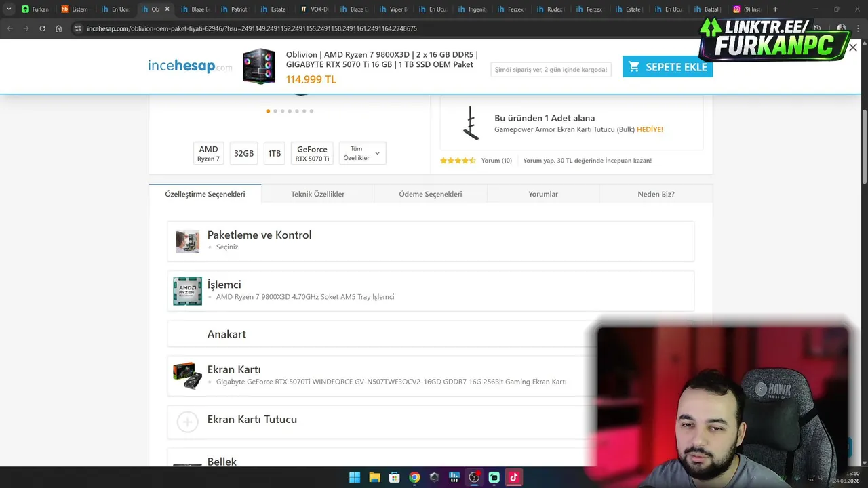Viewport: 868px width, 488px height.
Task: Open File Explorer from the taskbar
Action: coord(374,477)
